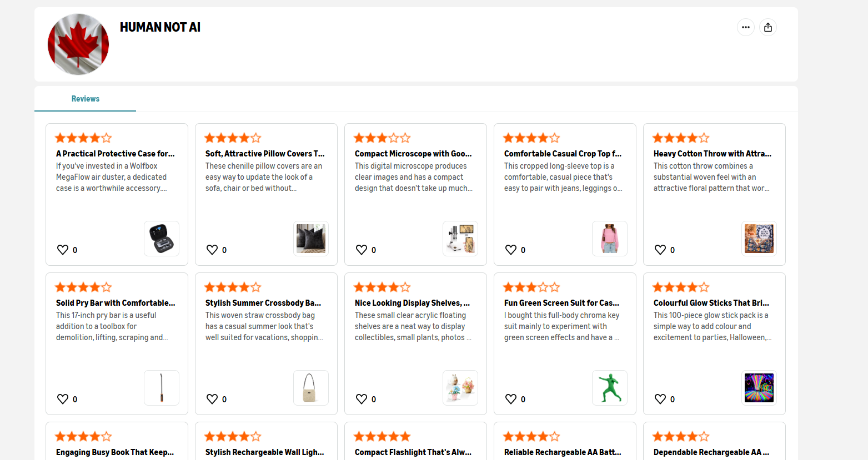
Task: Open 'Compact Flashlight That's Alw...' review
Action: [413, 452]
